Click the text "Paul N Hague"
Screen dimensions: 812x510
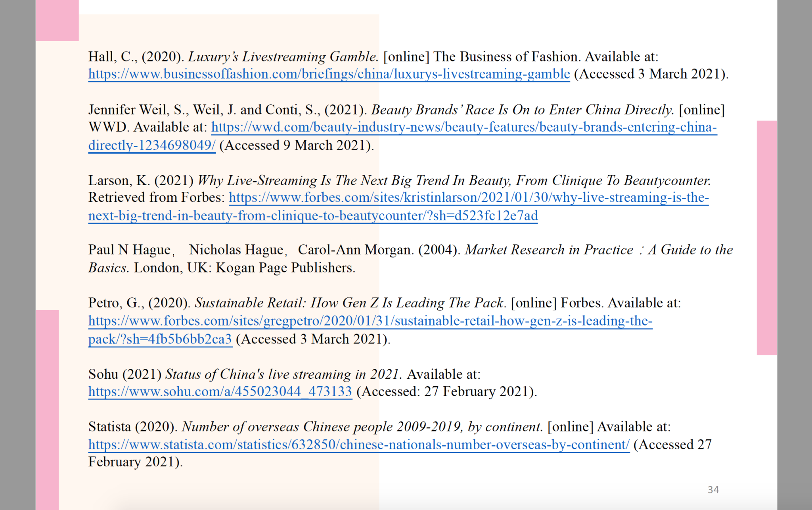[129, 250]
